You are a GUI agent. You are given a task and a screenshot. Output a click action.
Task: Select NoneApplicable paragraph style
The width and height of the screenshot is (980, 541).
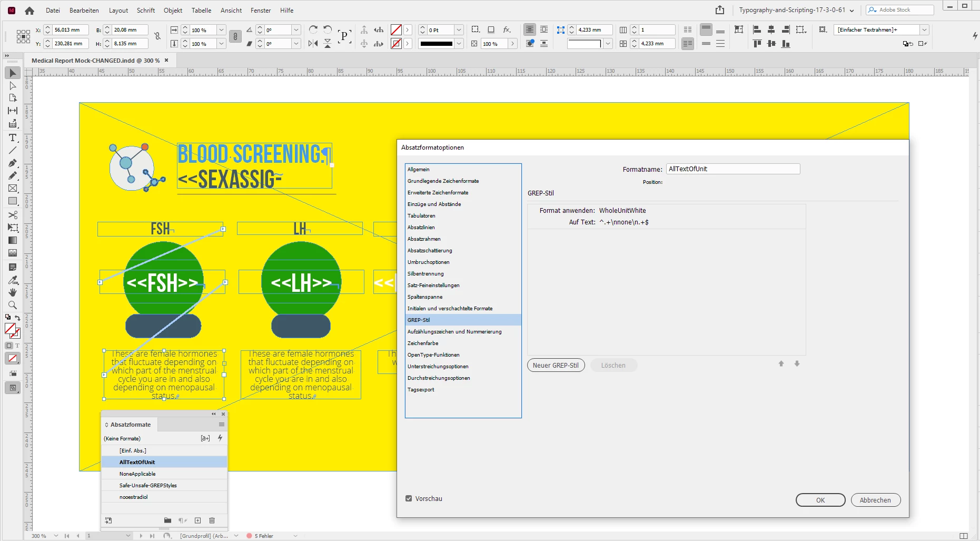(x=164, y=474)
